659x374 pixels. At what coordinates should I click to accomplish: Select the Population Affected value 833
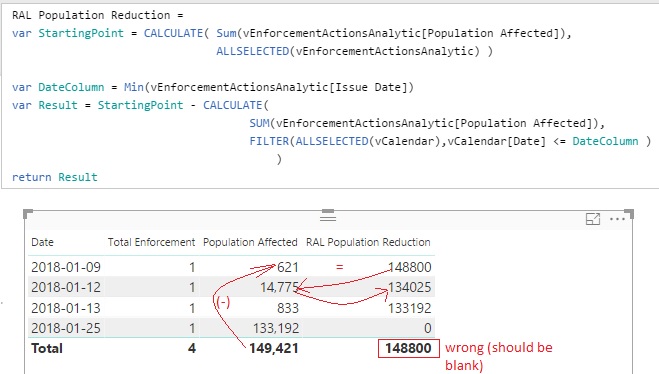pos(288,308)
